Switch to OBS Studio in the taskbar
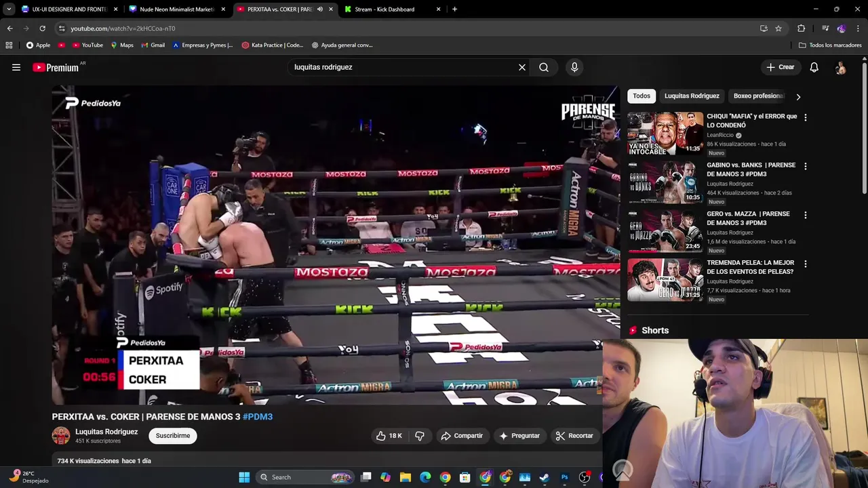The height and width of the screenshot is (488, 868). click(x=585, y=477)
